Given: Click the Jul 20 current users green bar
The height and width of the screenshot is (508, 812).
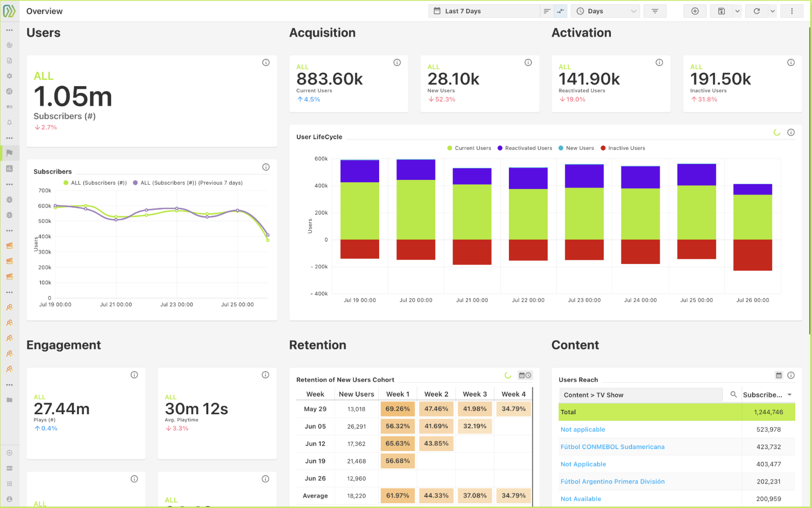Looking at the screenshot, I should 416,210.
